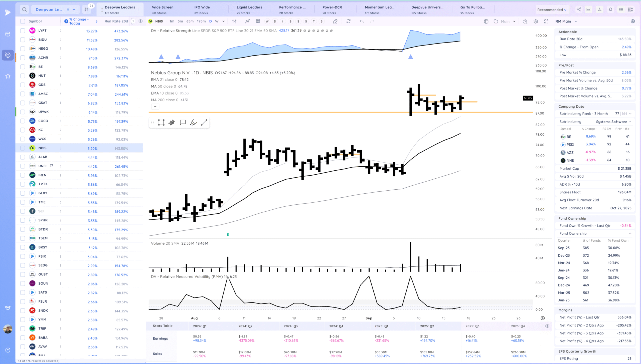Select the candlestick measure drawing tool

tap(172, 122)
